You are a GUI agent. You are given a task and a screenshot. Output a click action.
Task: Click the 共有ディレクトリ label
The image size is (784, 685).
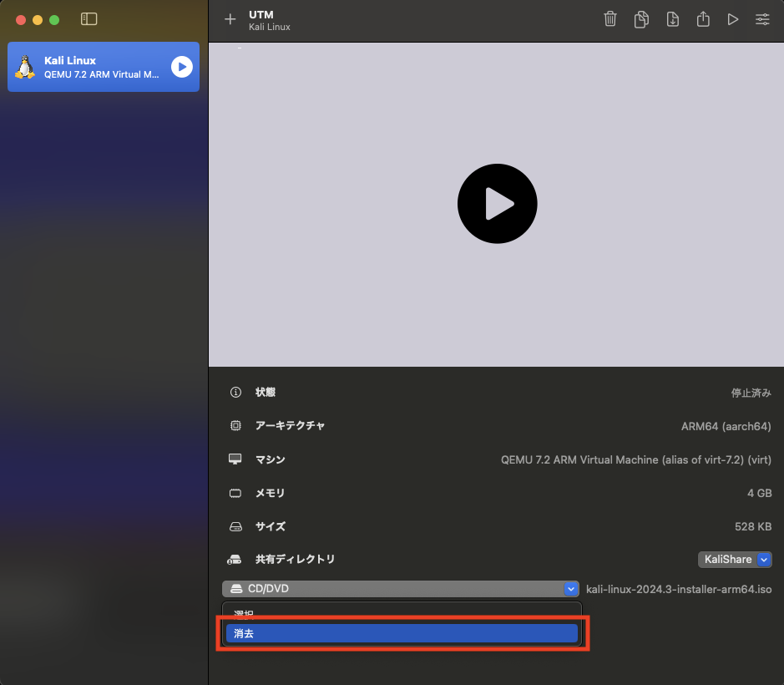coord(295,560)
